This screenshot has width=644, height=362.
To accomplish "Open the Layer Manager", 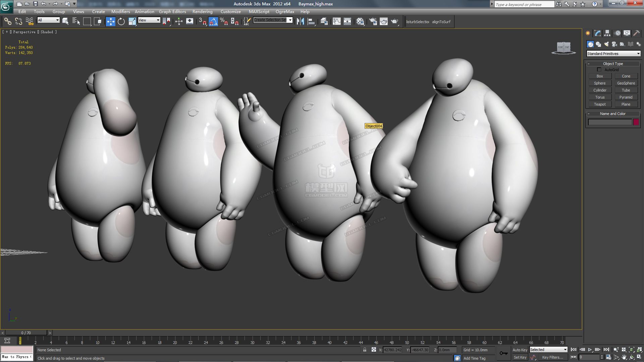I will [324, 21].
